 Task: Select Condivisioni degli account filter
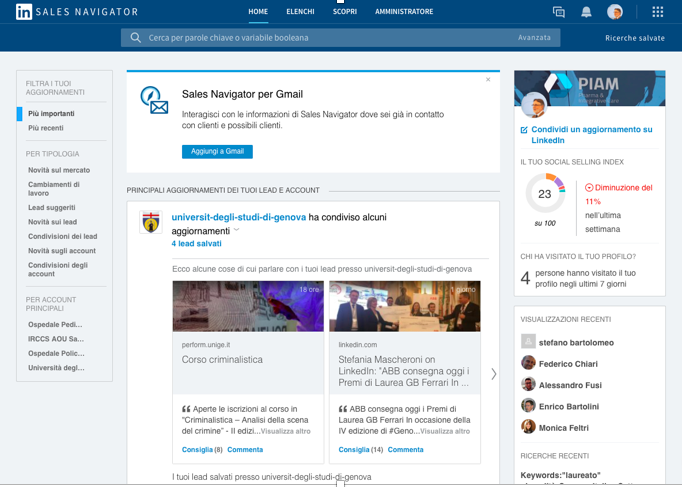point(58,269)
